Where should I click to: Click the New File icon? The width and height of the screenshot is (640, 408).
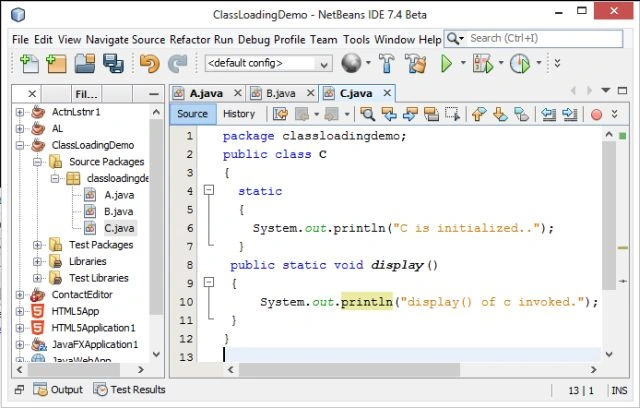[29, 64]
